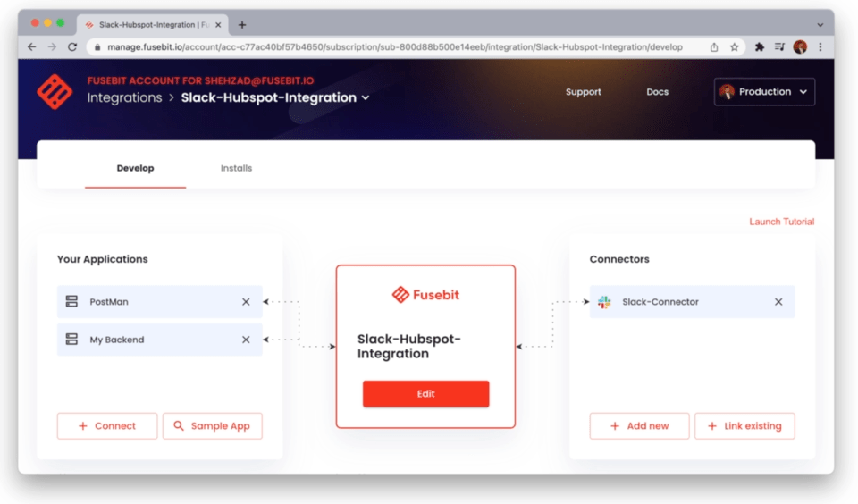This screenshot has width=858, height=504.
Task: Click the Fusebit logo in header
Action: click(x=55, y=91)
